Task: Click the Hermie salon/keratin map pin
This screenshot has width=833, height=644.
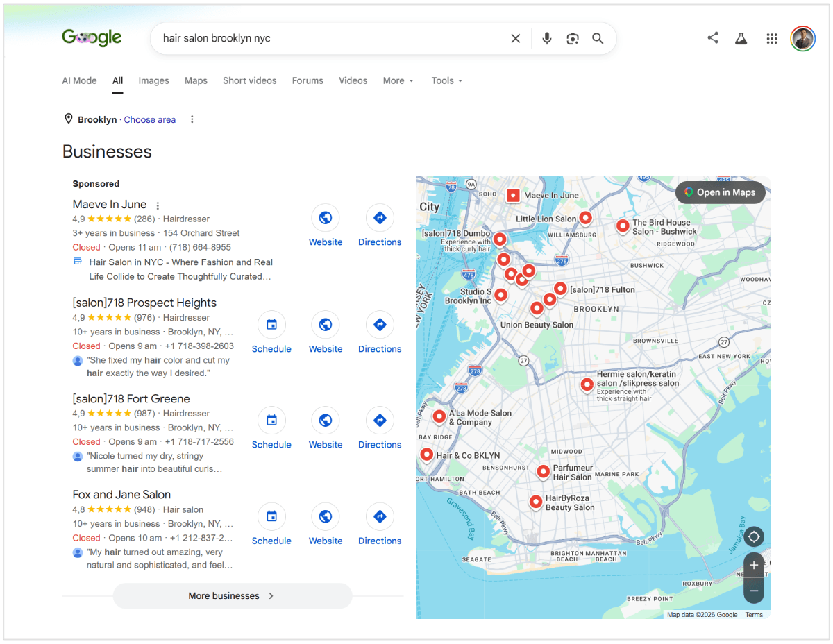Action: coord(587,384)
